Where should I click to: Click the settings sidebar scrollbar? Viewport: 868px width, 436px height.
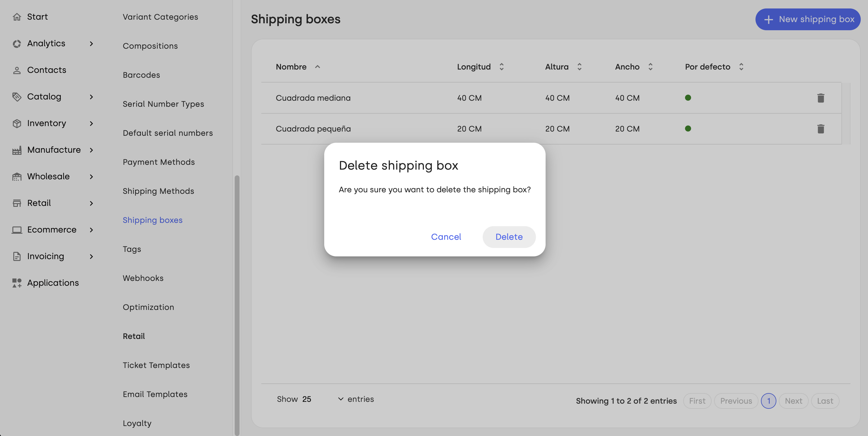237,305
